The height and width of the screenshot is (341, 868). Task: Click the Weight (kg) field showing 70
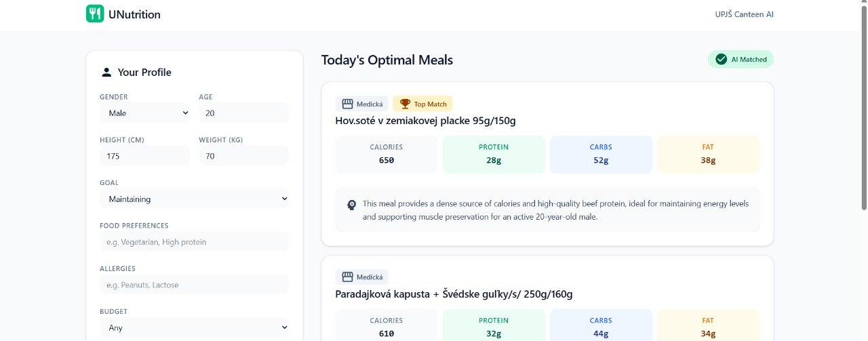coord(243,156)
